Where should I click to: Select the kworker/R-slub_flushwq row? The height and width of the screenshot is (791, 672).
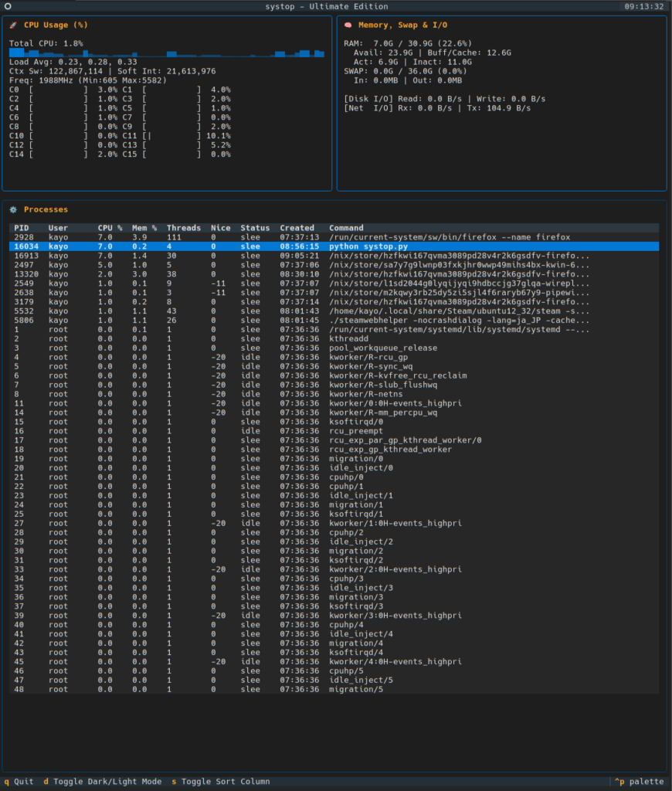click(334, 385)
